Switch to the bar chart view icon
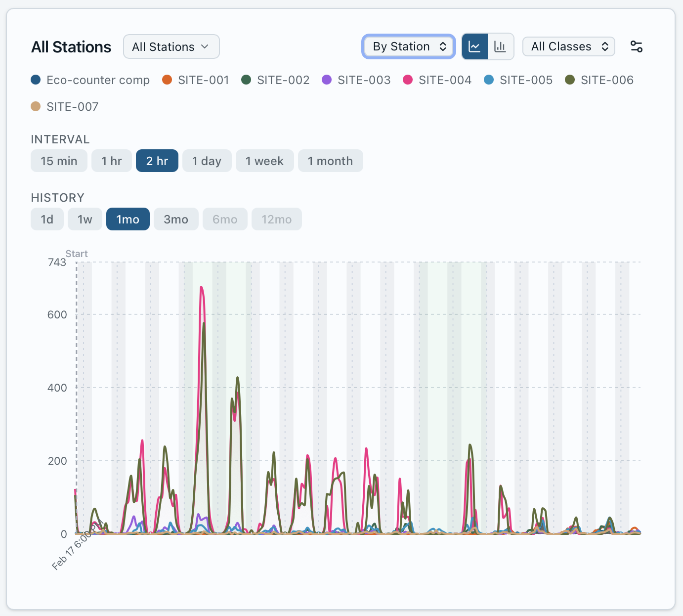 pyautogui.click(x=500, y=46)
